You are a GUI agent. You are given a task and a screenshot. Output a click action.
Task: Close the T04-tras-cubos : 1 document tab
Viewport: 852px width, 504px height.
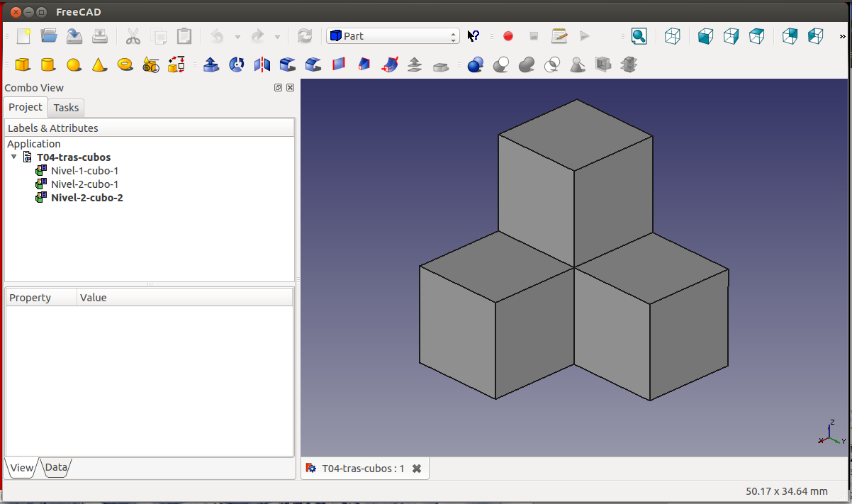(417, 469)
